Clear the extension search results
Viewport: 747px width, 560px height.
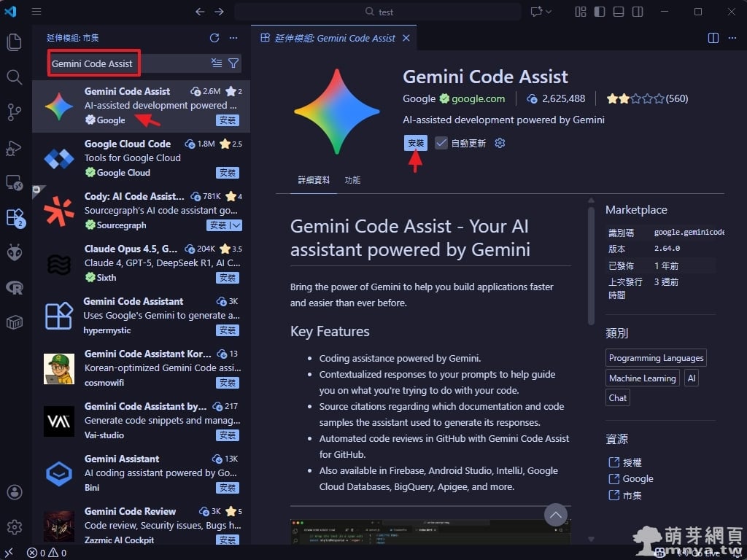(x=217, y=63)
